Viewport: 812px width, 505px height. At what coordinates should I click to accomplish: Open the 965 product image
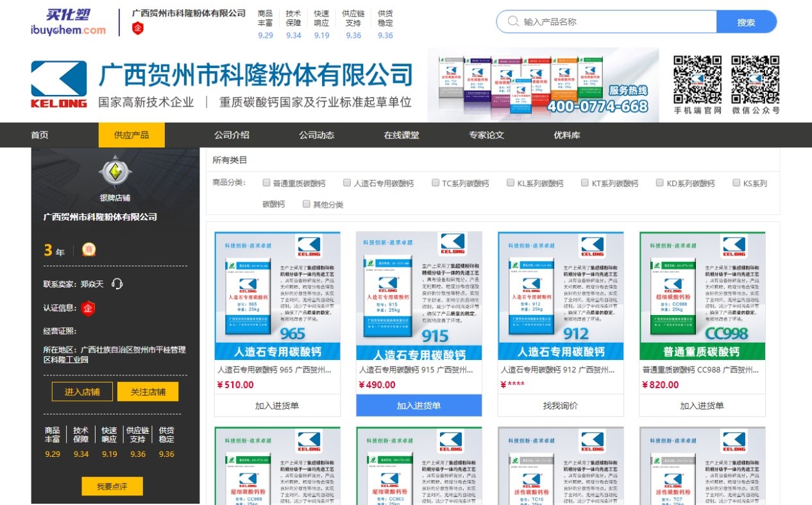coord(277,296)
